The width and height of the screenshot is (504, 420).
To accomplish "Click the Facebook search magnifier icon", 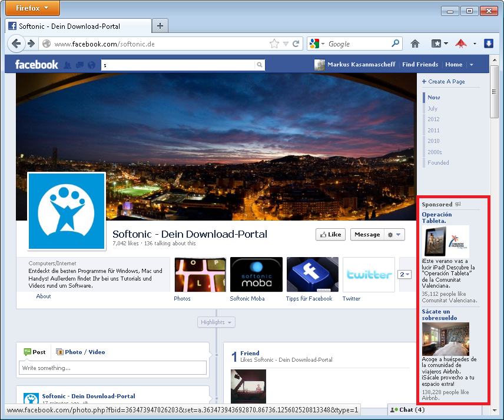I will 259,65.
